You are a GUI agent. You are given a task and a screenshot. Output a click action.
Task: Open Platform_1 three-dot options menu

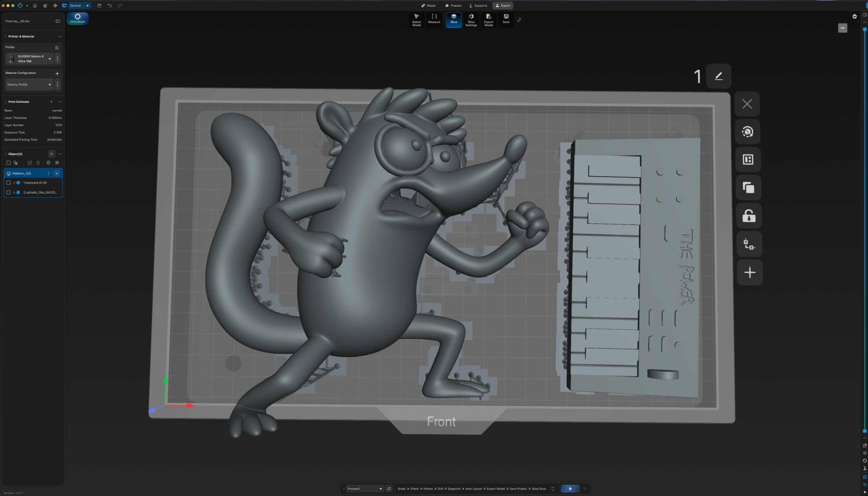(x=48, y=173)
